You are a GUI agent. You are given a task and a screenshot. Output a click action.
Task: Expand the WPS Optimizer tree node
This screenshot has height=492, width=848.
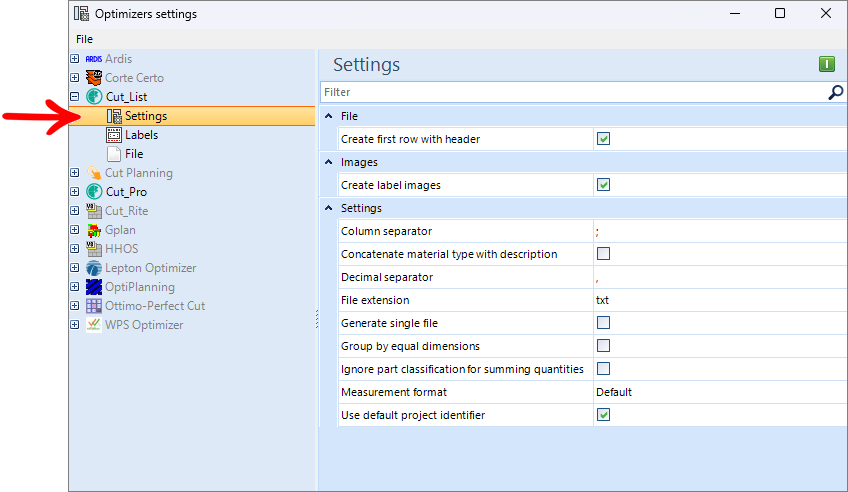click(x=75, y=324)
